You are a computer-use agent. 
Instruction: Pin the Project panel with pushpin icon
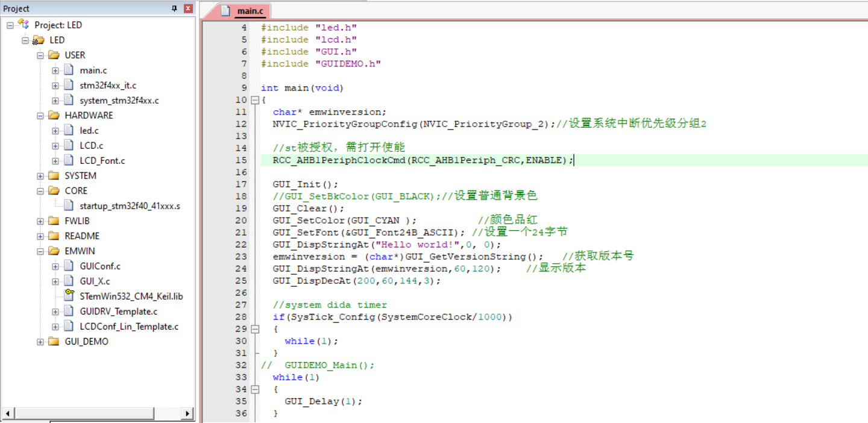tap(175, 8)
